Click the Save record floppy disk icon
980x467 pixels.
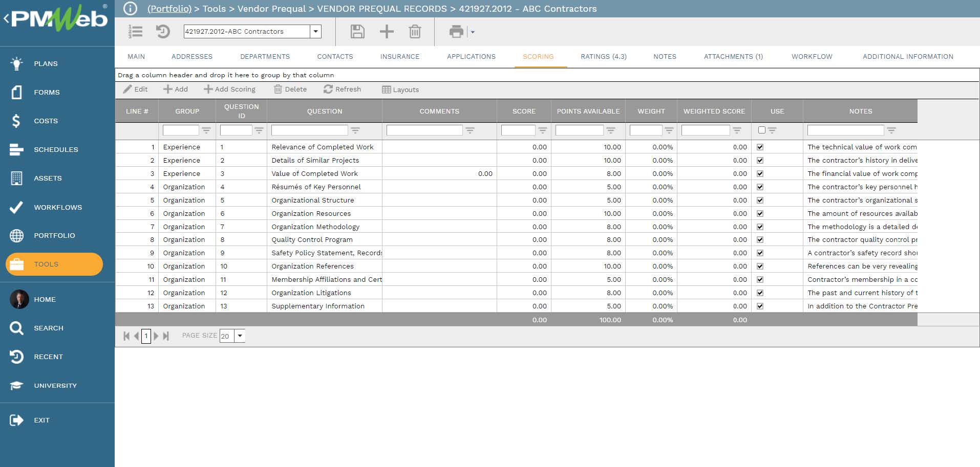[357, 32]
